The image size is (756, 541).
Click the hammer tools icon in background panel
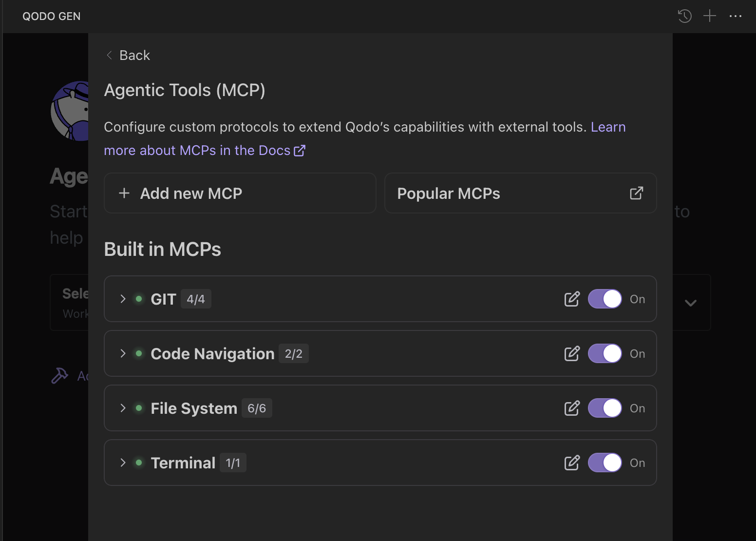point(60,376)
